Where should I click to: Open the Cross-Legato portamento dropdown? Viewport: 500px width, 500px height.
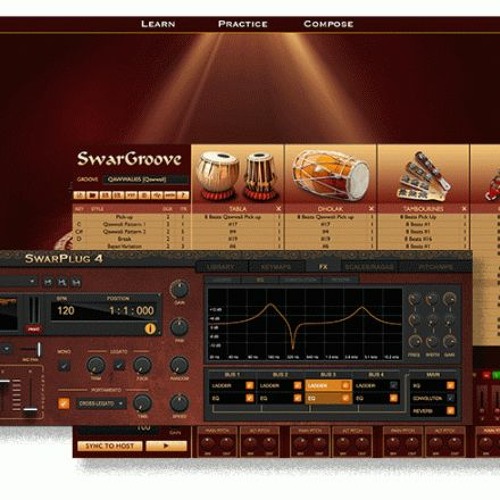pos(101,404)
